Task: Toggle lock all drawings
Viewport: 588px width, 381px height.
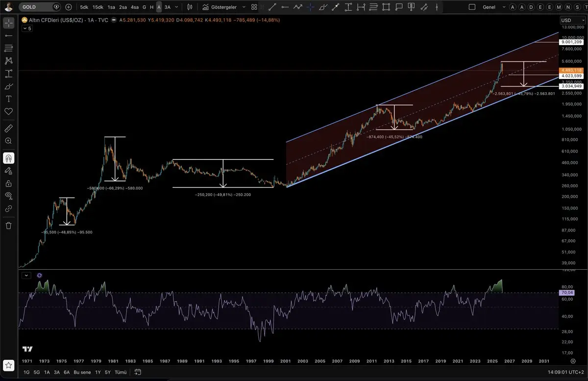Action: click(8, 184)
